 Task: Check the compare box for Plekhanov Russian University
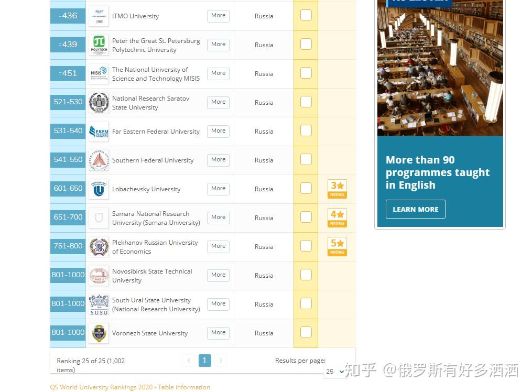306,246
